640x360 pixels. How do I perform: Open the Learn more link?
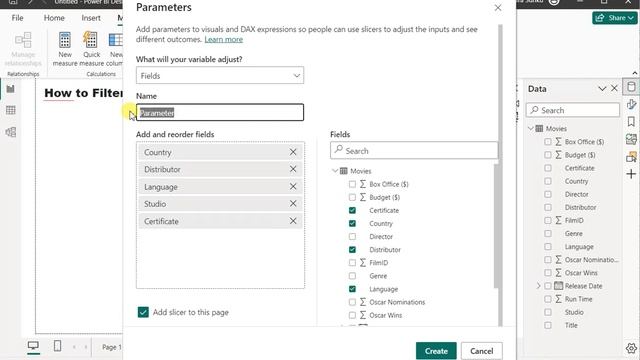pyautogui.click(x=224, y=39)
